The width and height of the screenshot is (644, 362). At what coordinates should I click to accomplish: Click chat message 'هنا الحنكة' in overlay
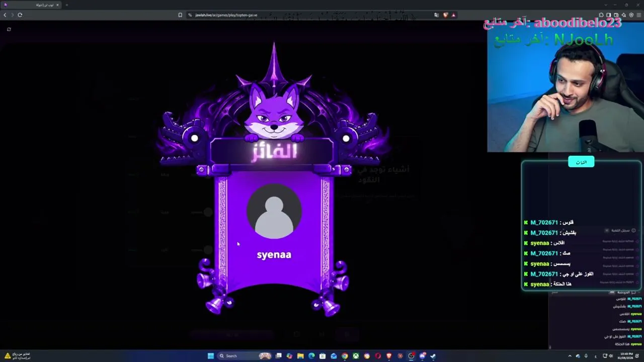[561, 284]
